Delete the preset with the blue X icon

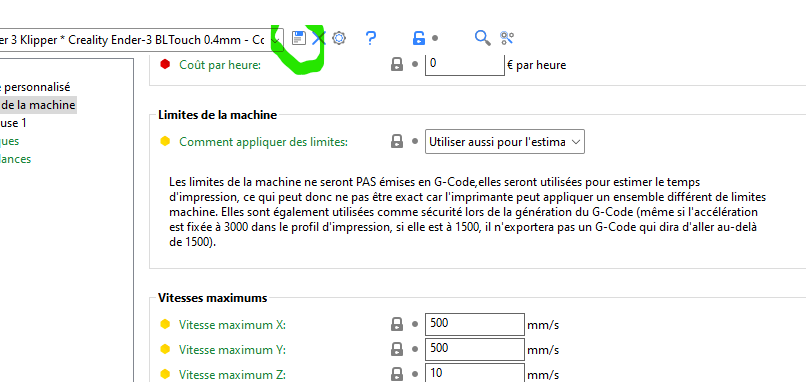tap(319, 38)
